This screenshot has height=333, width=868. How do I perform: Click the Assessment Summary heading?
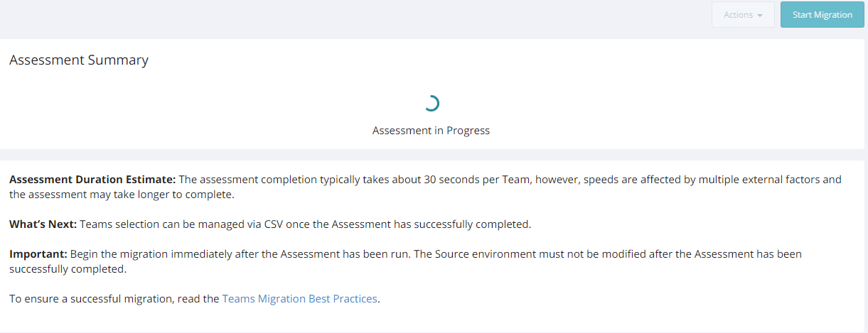tap(79, 60)
